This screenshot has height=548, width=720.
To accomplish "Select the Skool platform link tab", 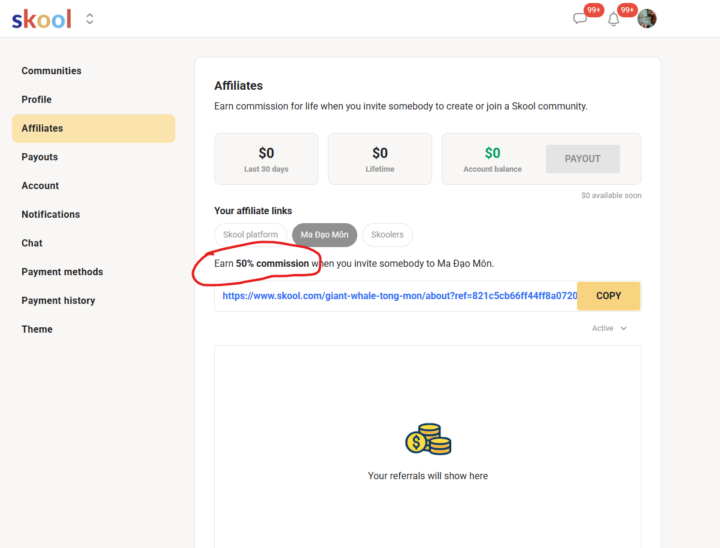I will coord(251,235).
